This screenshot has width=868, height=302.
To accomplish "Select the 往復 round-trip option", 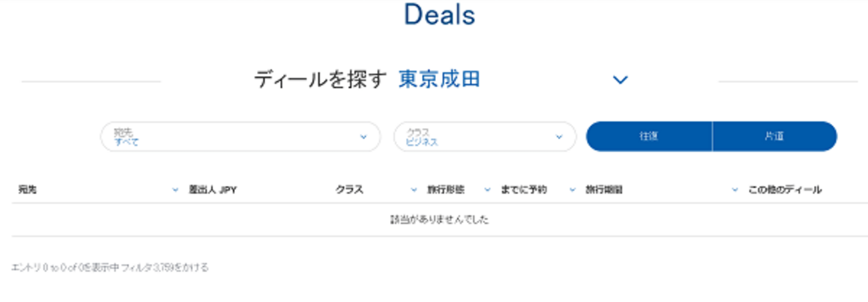I will coord(648,137).
